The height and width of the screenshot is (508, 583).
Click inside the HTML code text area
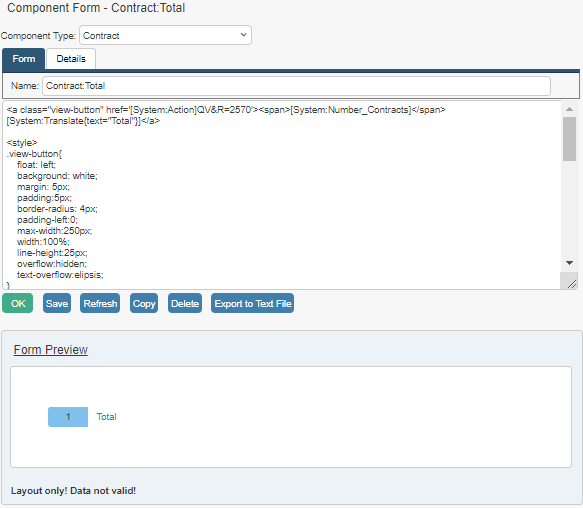(x=283, y=195)
